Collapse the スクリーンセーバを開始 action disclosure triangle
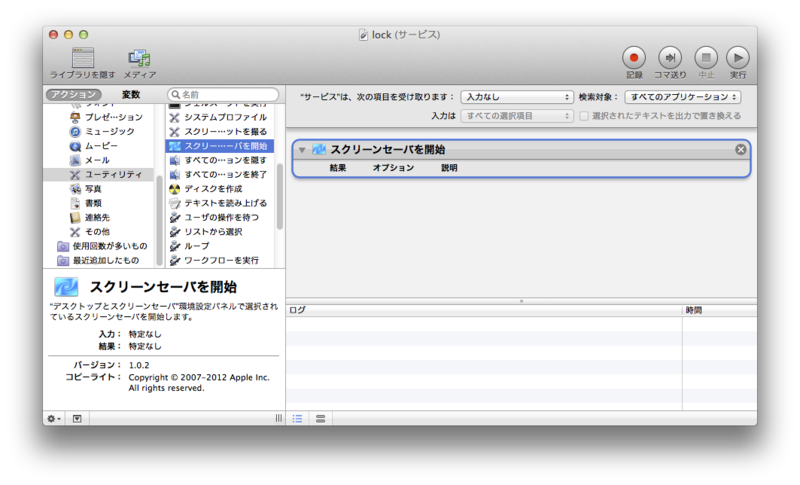 tap(302, 150)
